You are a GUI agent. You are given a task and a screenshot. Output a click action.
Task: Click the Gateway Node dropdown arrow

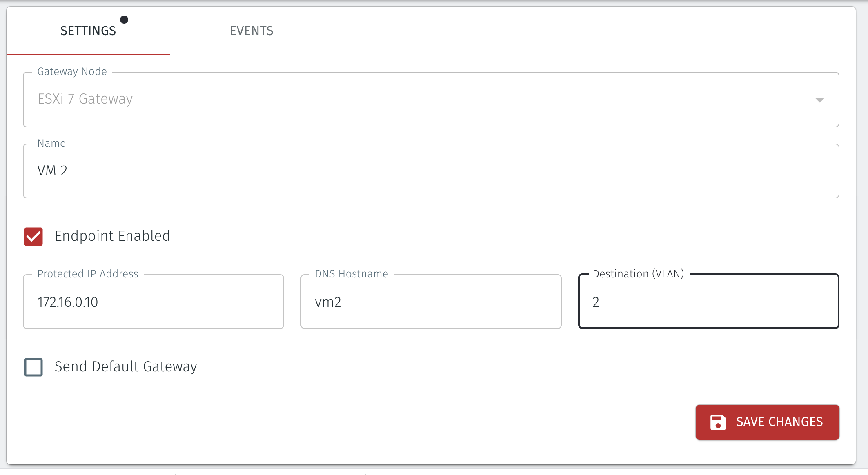point(819,100)
